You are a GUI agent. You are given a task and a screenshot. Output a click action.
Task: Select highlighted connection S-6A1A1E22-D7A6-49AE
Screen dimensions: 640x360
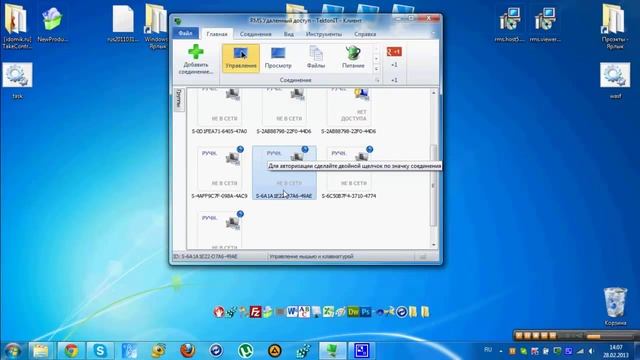284,173
